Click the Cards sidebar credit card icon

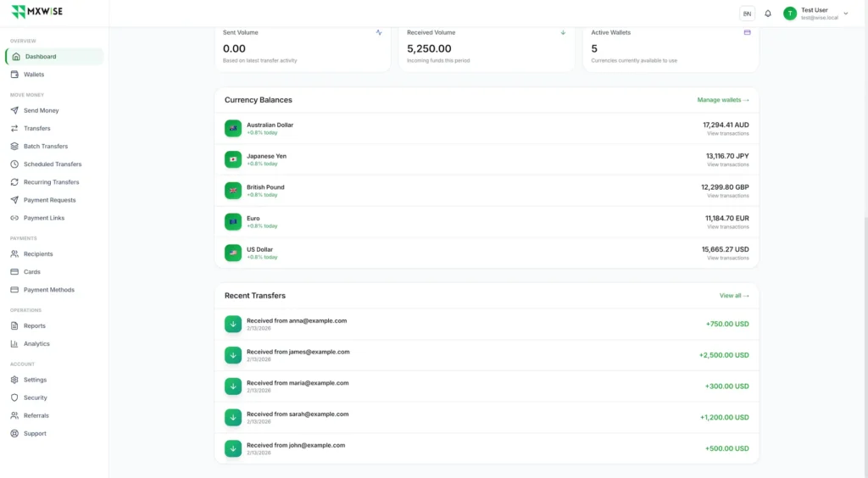14,272
